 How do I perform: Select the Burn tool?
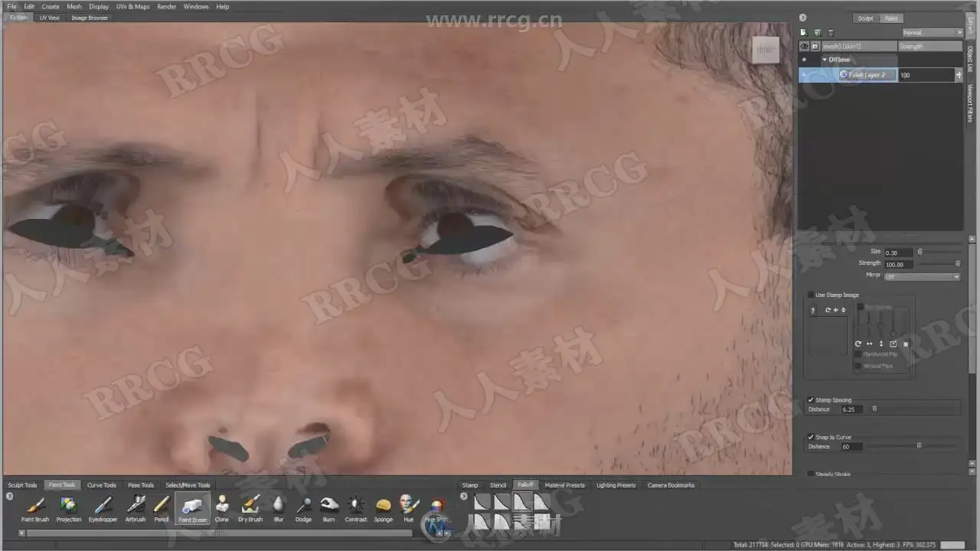pos(328,508)
